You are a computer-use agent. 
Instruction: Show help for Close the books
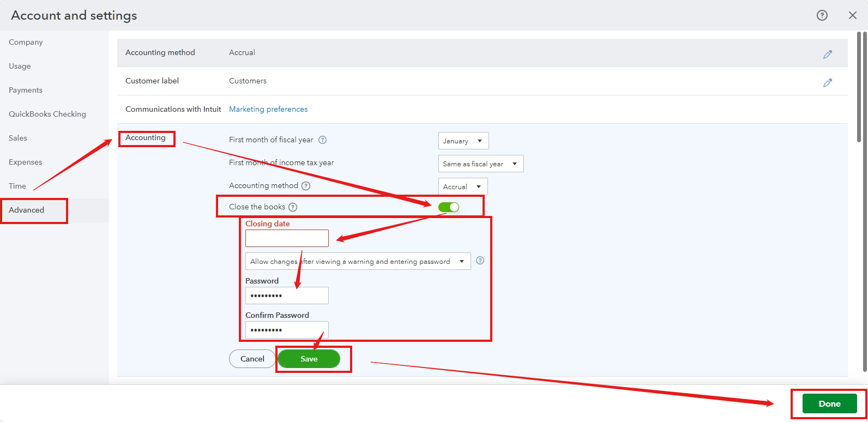point(293,207)
